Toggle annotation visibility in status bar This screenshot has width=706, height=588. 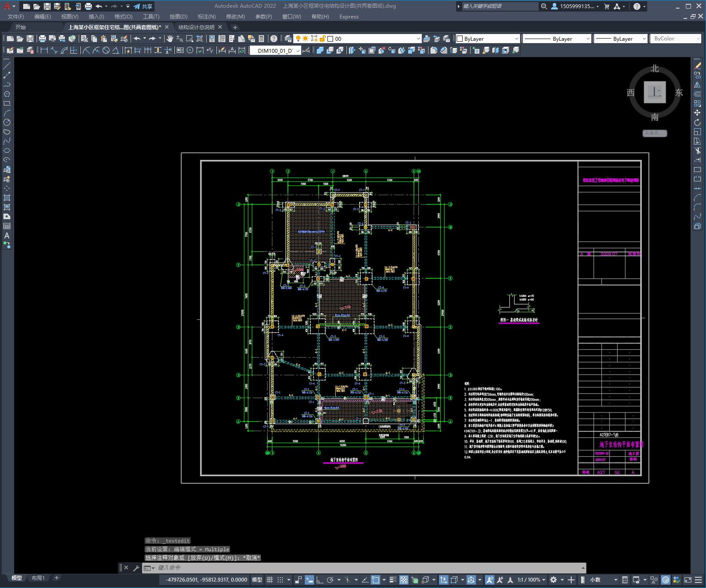point(490,580)
